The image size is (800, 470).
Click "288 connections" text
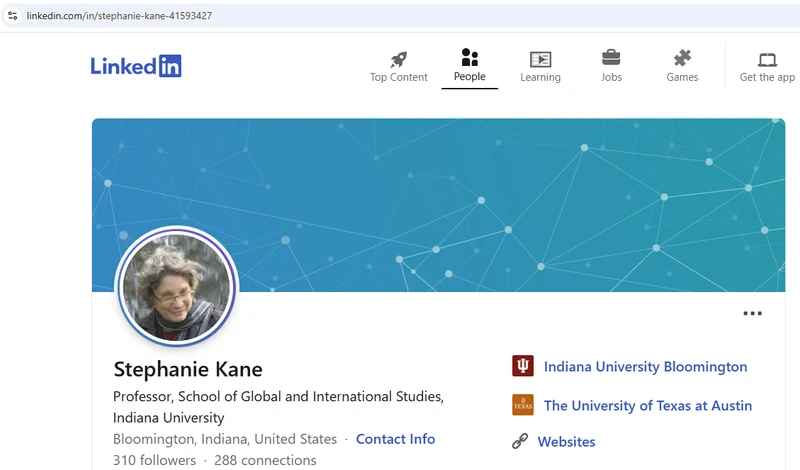pos(265,460)
